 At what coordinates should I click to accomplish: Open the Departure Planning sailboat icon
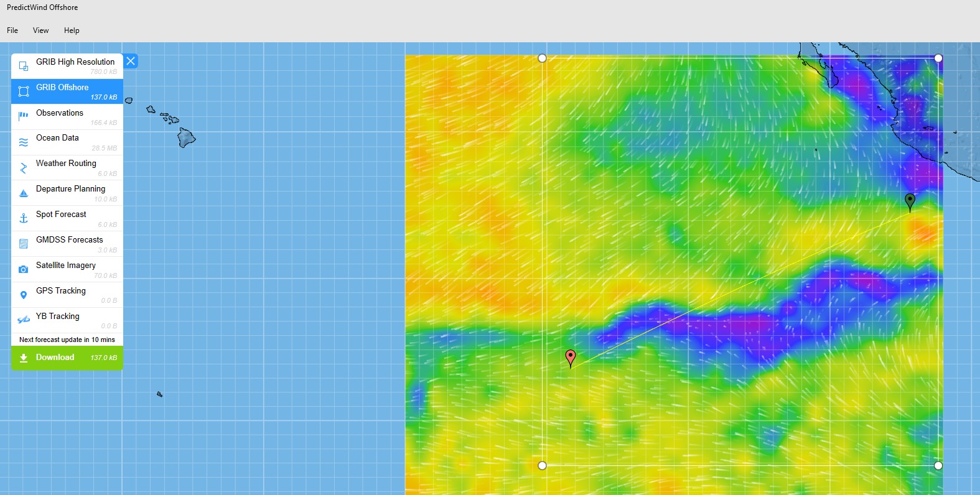coord(24,193)
